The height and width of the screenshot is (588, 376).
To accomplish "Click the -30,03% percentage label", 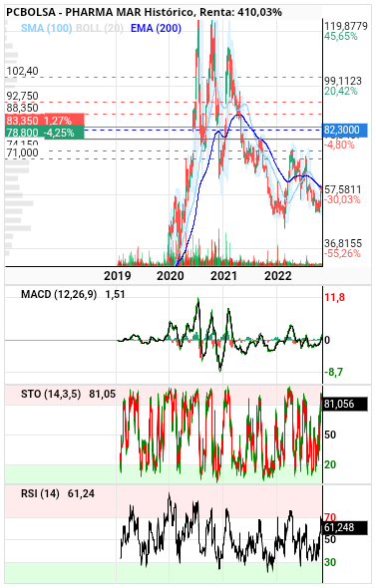I will [342, 199].
